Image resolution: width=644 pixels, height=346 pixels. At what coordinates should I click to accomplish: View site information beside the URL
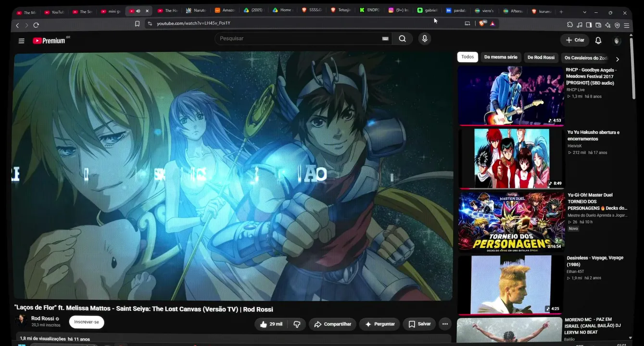click(150, 24)
